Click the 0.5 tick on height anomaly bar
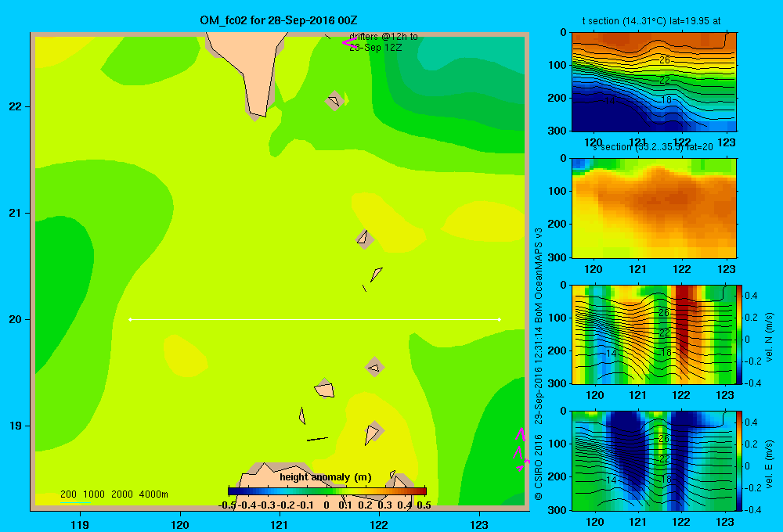The height and width of the screenshot is (532, 783). click(424, 505)
